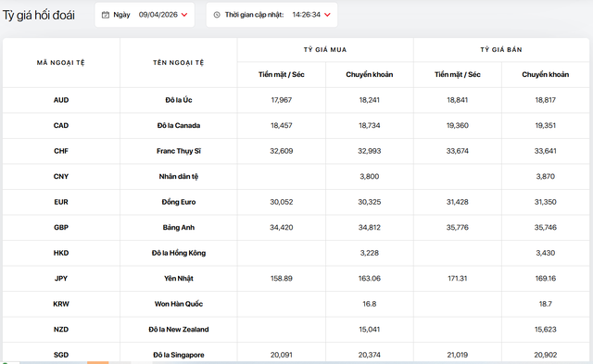Select the AUD currency code cell
Screen dimensions: 593x364
tap(61, 100)
